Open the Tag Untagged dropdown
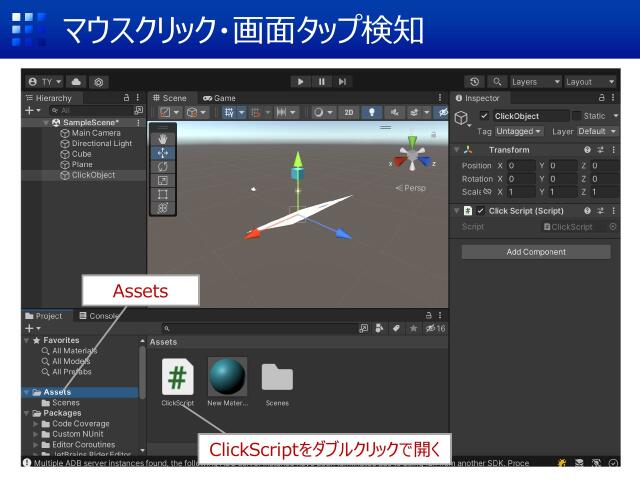 518,131
